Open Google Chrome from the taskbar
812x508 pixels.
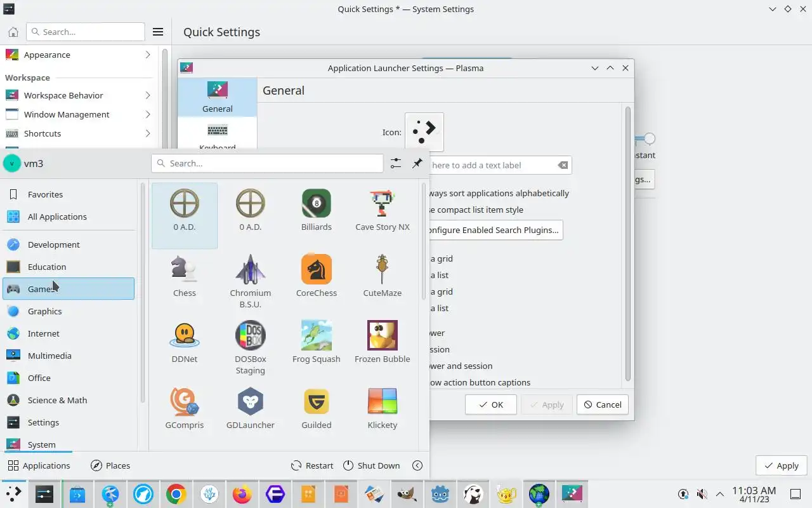click(x=176, y=494)
